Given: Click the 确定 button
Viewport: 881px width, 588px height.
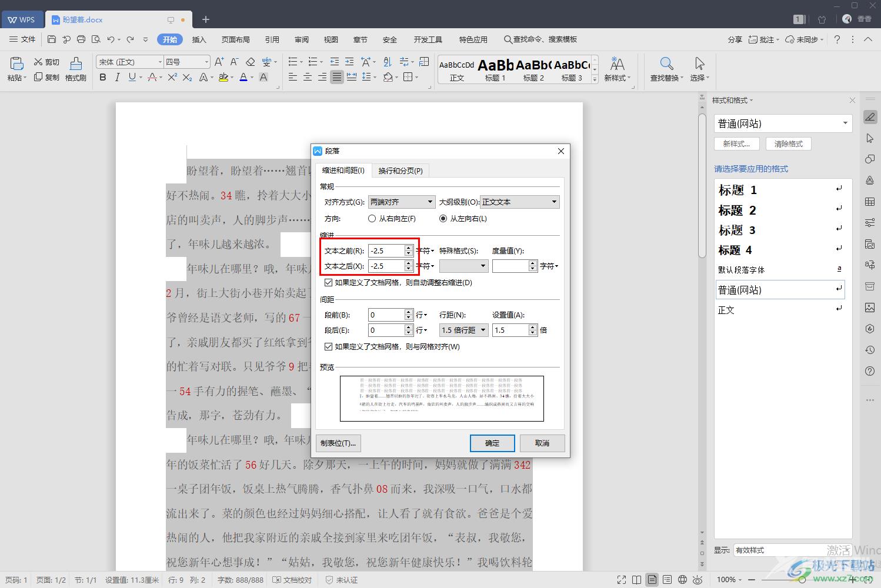Looking at the screenshot, I should click(492, 443).
